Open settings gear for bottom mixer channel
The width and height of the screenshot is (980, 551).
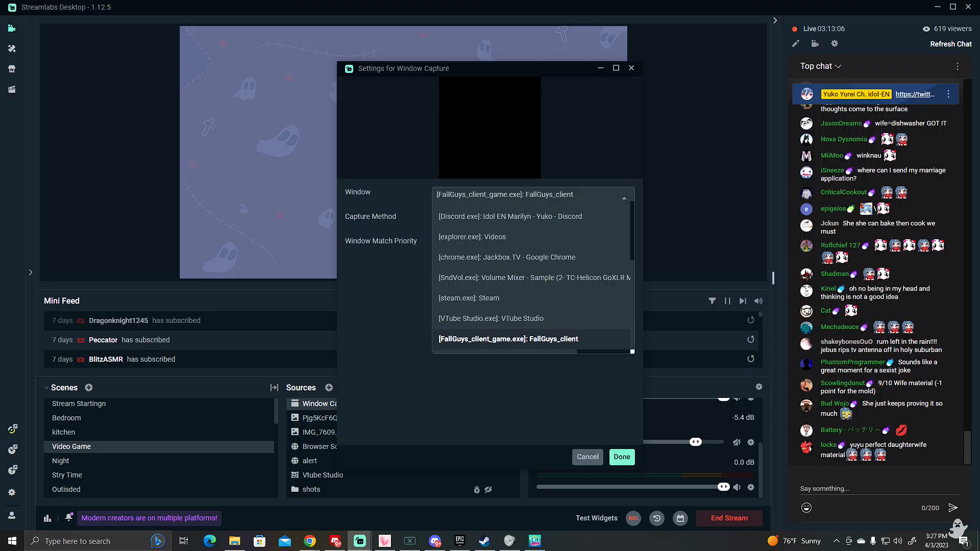click(x=751, y=487)
